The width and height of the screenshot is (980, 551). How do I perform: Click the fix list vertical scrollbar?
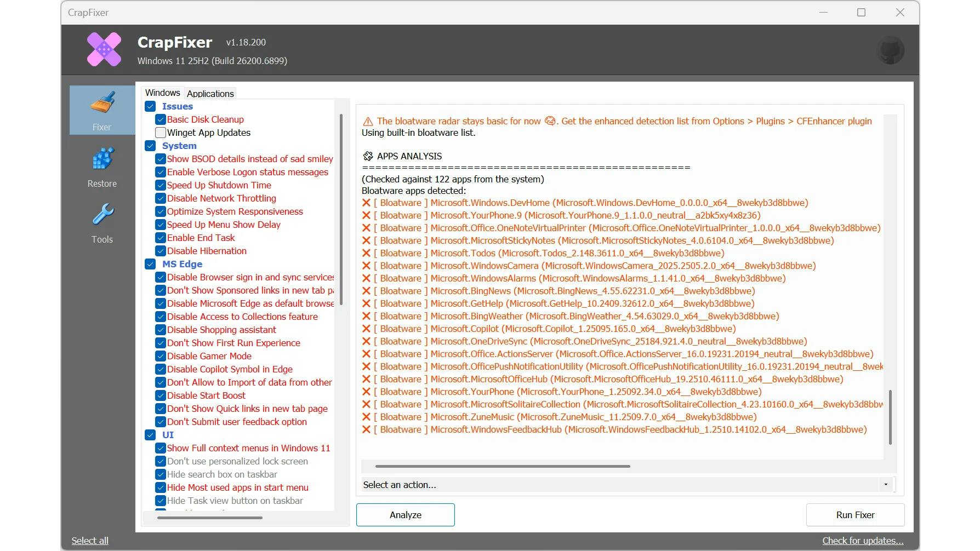click(341, 209)
